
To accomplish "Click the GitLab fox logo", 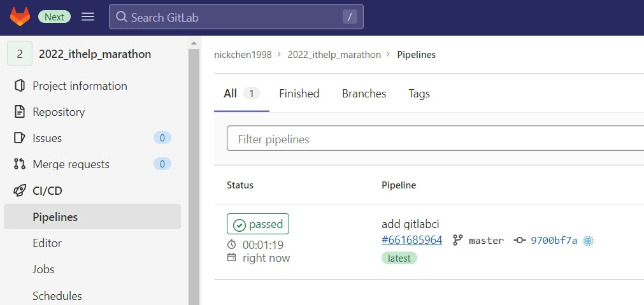I will (20, 17).
